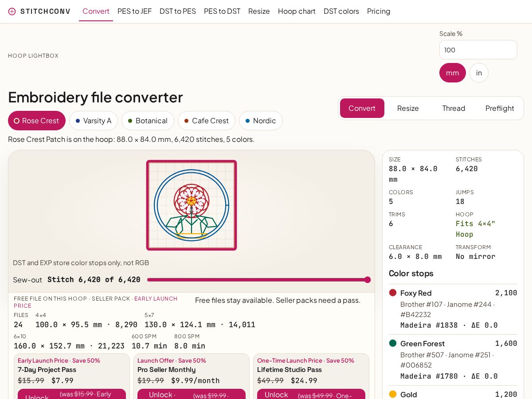
Task: Click the Jumps value 18
Action: click(x=460, y=201)
